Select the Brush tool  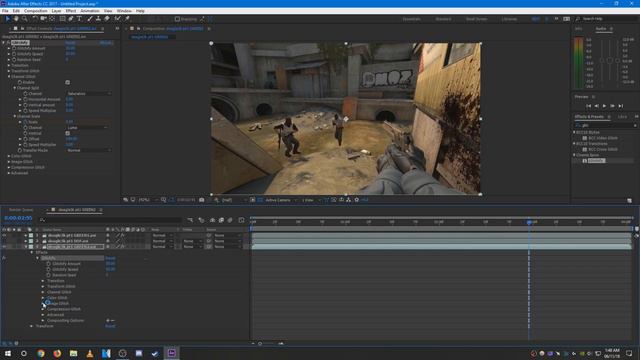pyautogui.click(x=89, y=19)
